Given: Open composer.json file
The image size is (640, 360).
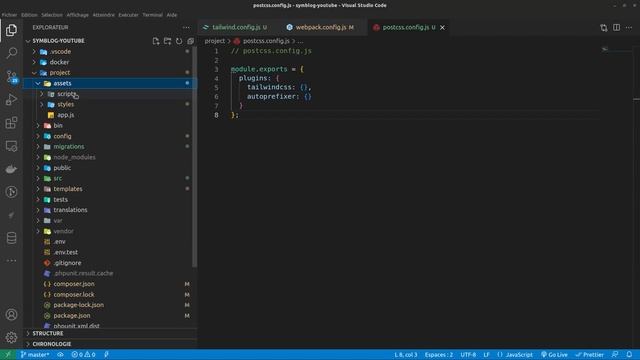Looking at the screenshot, I should (x=110, y=284).
